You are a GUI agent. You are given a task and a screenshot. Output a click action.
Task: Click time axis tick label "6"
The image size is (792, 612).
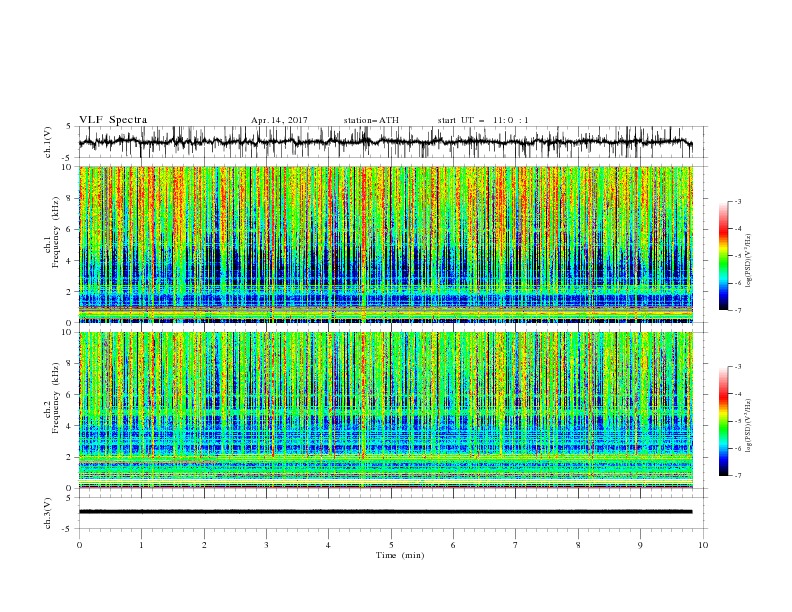[x=453, y=545]
